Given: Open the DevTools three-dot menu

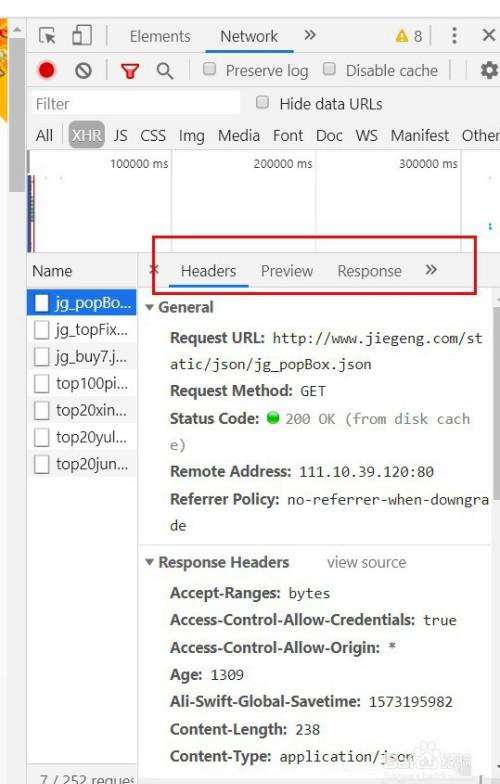Looking at the screenshot, I should point(454,36).
